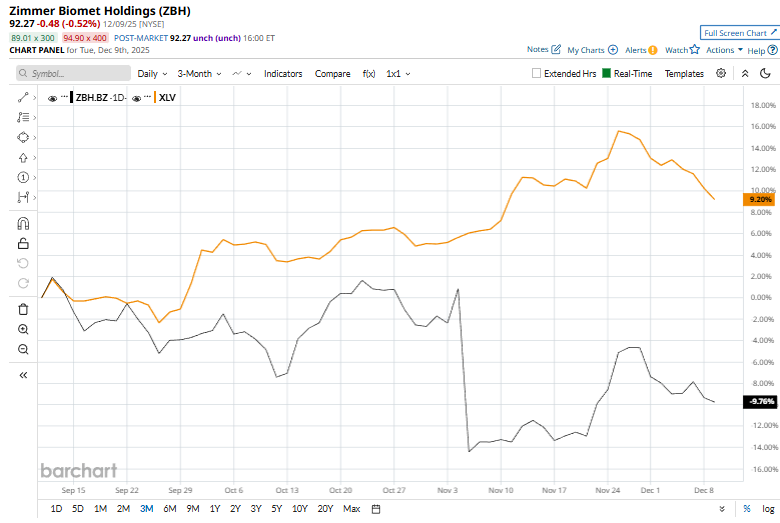Open the Compare menu
Image resolution: width=780 pixels, height=523 pixels.
pyautogui.click(x=332, y=74)
